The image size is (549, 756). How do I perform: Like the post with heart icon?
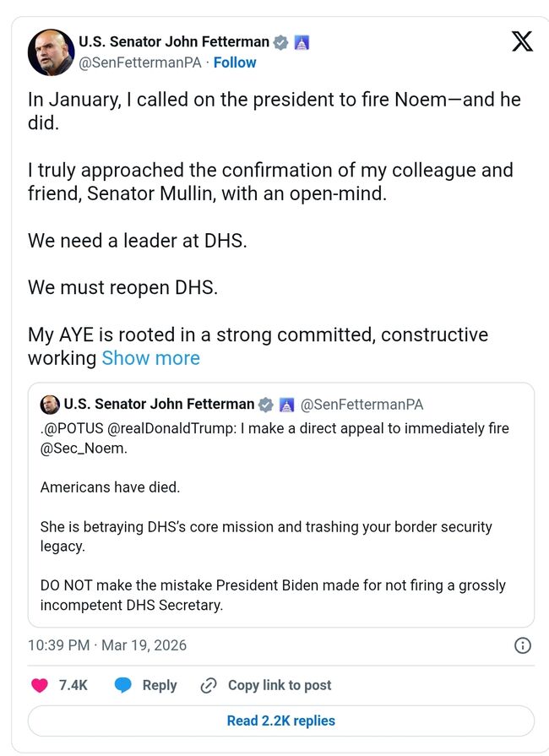pyautogui.click(x=40, y=685)
